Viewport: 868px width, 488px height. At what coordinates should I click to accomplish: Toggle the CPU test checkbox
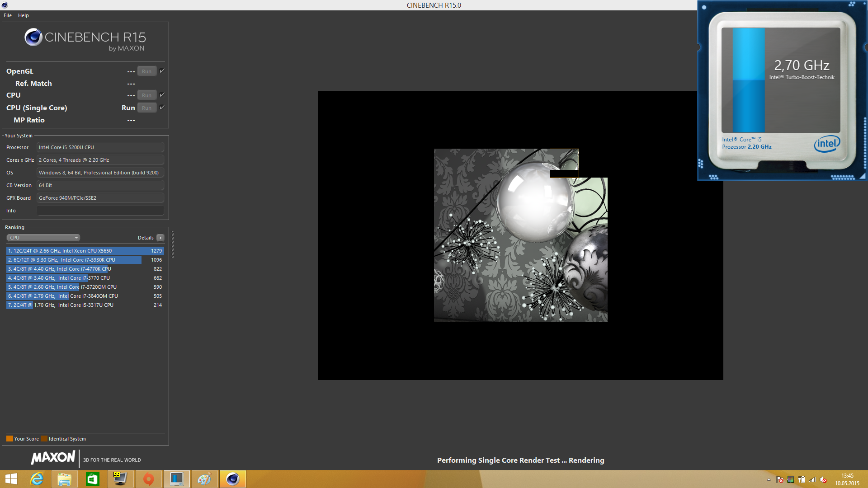click(162, 95)
